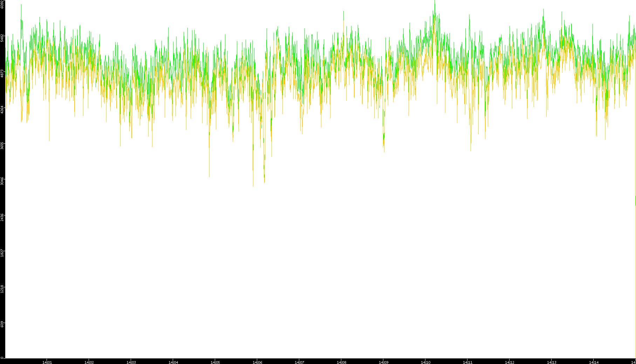Select the 2436 value on vertical axis
This screenshot has width=636, height=364.
pyautogui.click(x=2, y=217)
